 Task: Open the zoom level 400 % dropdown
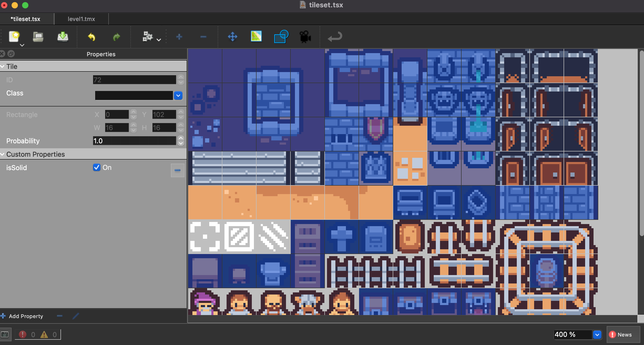(x=597, y=334)
